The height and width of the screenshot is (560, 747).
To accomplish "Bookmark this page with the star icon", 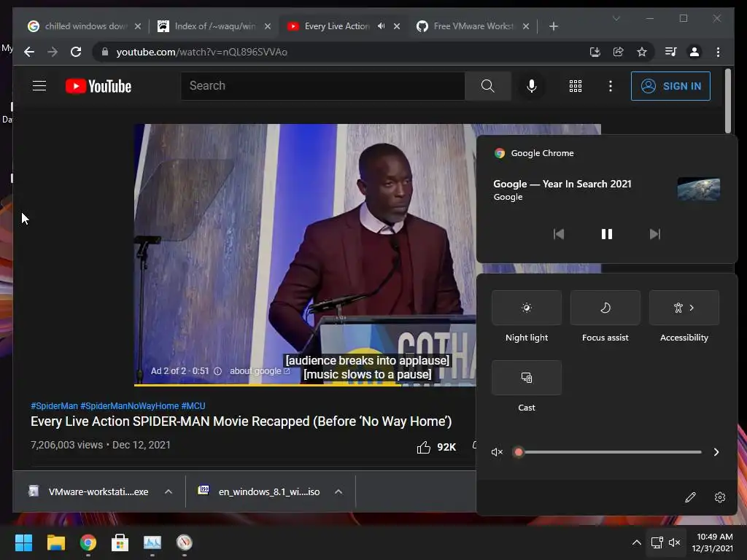I will [x=642, y=52].
